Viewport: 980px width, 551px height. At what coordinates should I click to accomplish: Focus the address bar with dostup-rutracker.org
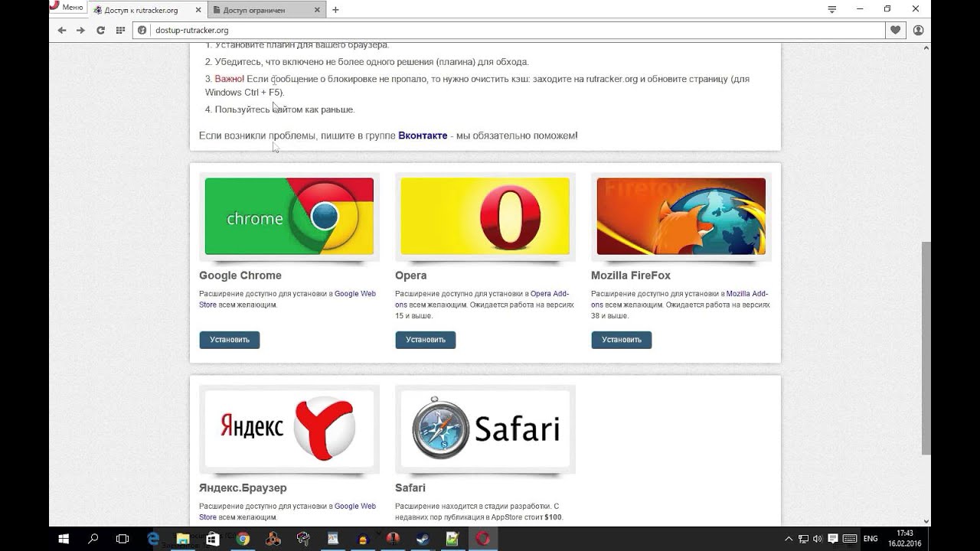pyautogui.click(x=509, y=31)
